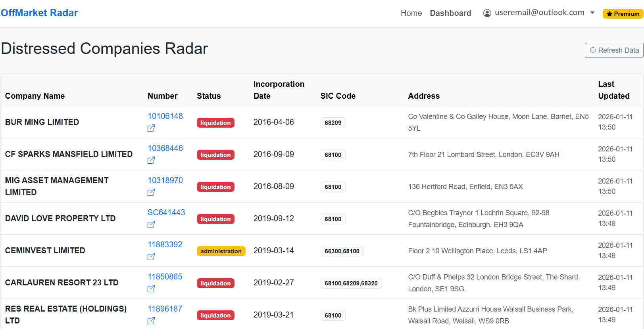Open company number 11896187 link

(x=165, y=309)
